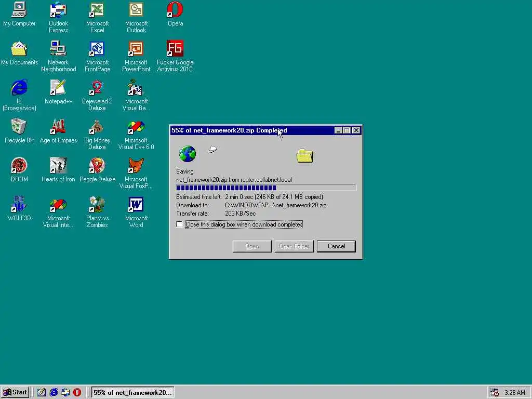Image resolution: width=532 pixels, height=399 pixels.
Task: Launch Internet Explorer from quick launch
Action: (x=54, y=392)
